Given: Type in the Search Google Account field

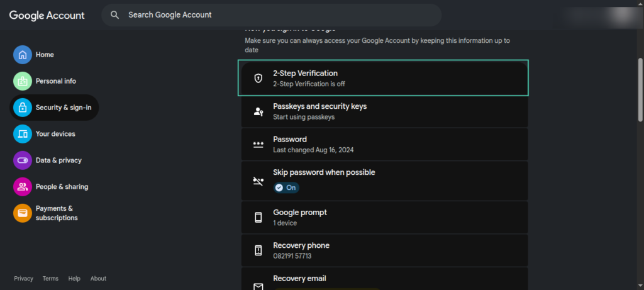Looking at the screenshot, I should [x=277, y=14].
